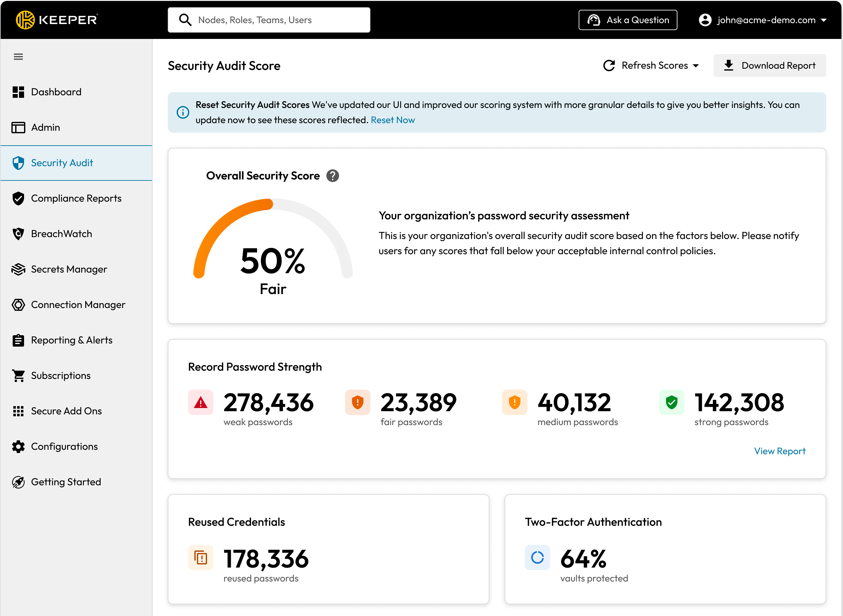Image resolution: width=843 pixels, height=616 pixels.
Task: Click the Nodes, Roles, Teams, Users search field
Action: [x=268, y=20]
